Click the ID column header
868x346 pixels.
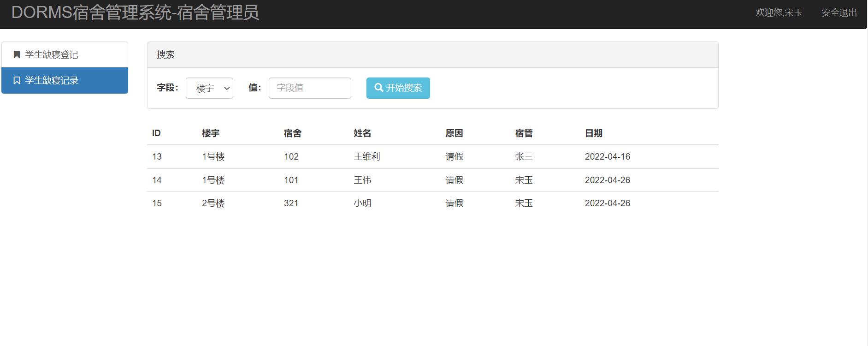tap(156, 133)
